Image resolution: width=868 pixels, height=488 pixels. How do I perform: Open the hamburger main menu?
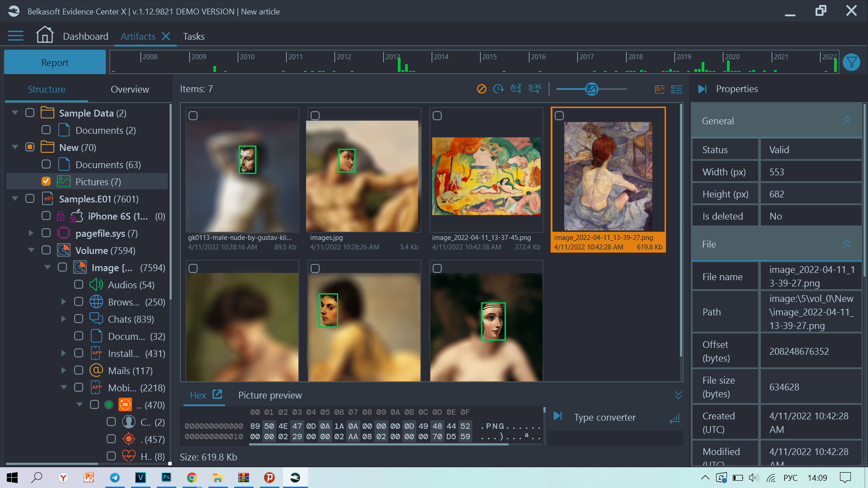(x=15, y=36)
